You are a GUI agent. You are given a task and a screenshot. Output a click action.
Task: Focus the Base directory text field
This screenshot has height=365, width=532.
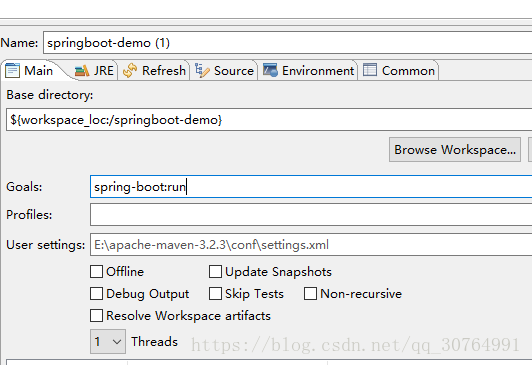pos(269,120)
